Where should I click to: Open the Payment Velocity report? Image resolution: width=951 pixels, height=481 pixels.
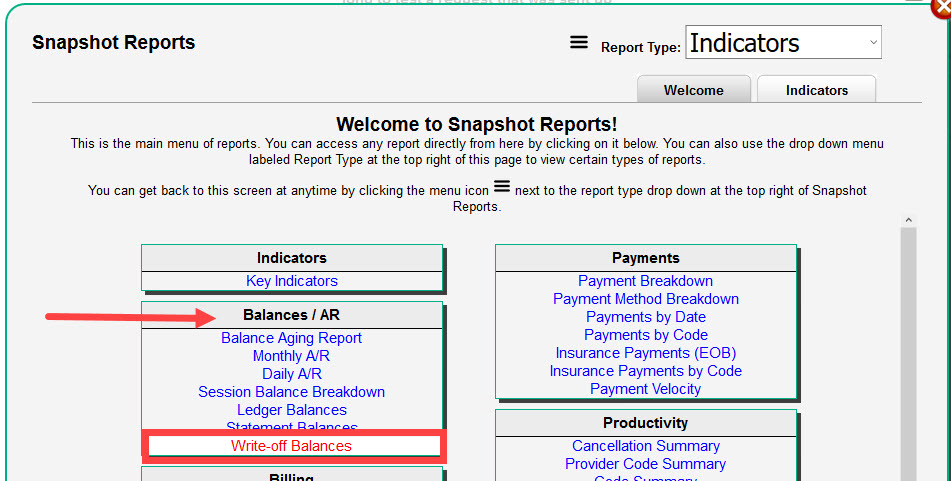[645, 389]
